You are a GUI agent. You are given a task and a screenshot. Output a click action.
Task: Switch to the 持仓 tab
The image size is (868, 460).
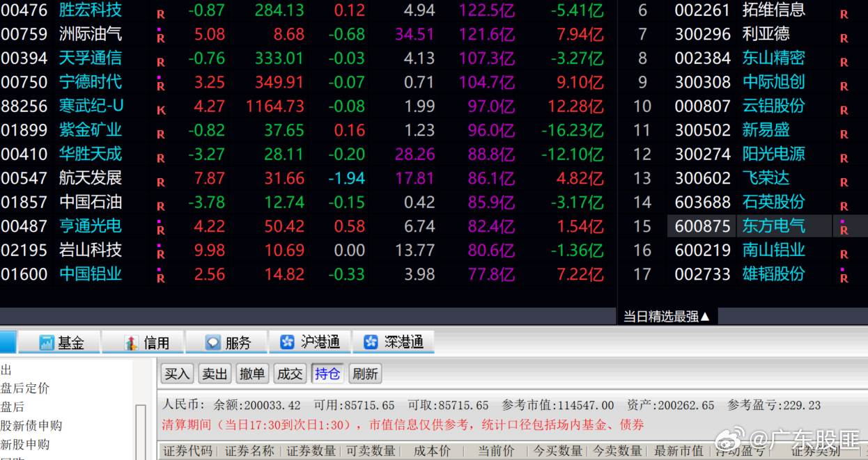pyautogui.click(x=327, y=373)
